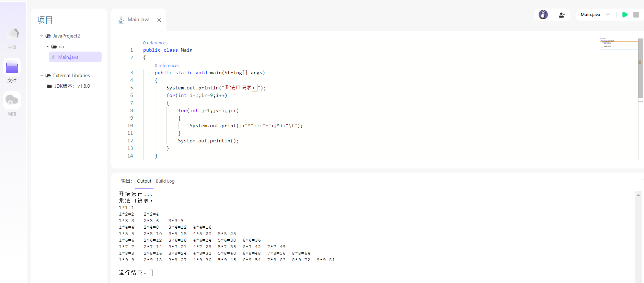Click the Java file icon on Main.java tab
Image resolution: width=644 pixels, height=283 pixels.
tap(121, 20)
